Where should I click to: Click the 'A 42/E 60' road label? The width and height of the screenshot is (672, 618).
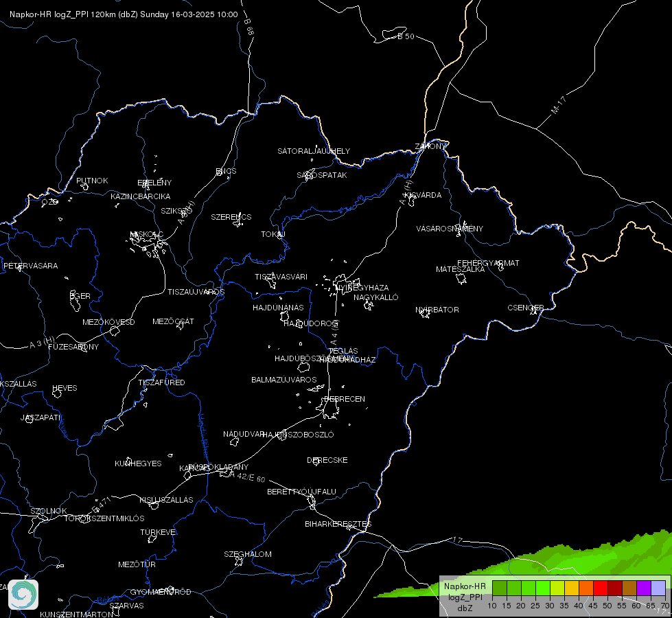[247, 477]
